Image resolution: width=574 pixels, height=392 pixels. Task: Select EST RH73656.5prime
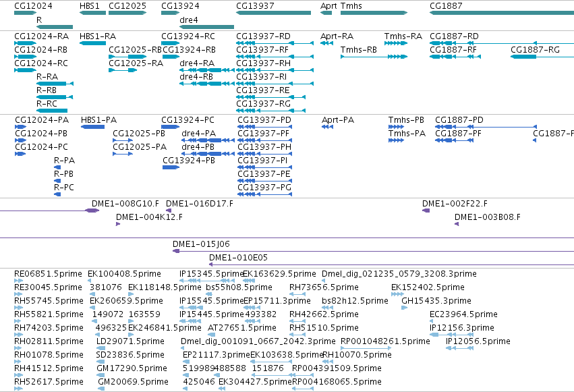click(324, 287)
